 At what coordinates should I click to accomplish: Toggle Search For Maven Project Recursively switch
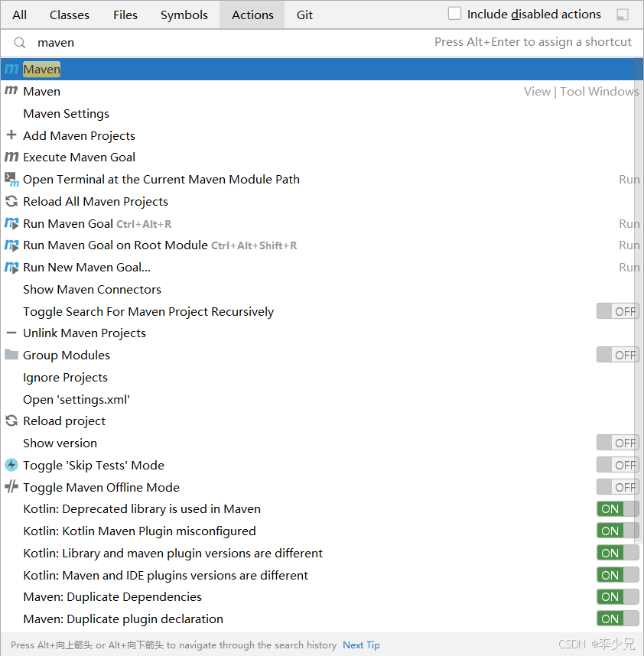coord(618,311)
